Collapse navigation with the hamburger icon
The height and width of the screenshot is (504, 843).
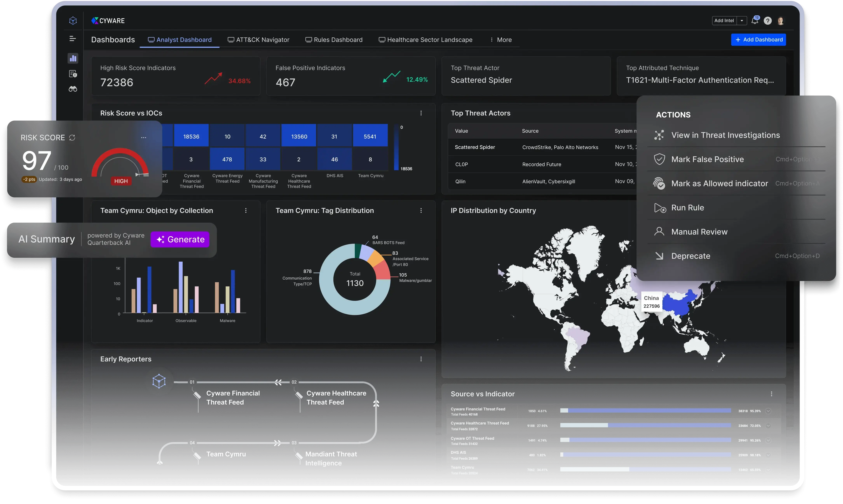coord(73,39)
